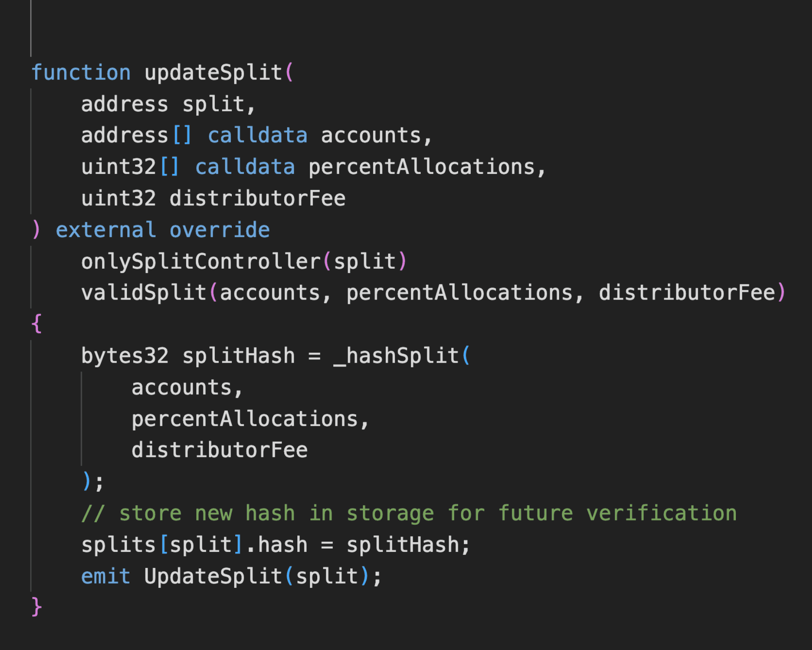This screenshot has height=650, width=812.
Task: Click the closing ');' of _hashSplit call
Action: [x=93, y=482]
